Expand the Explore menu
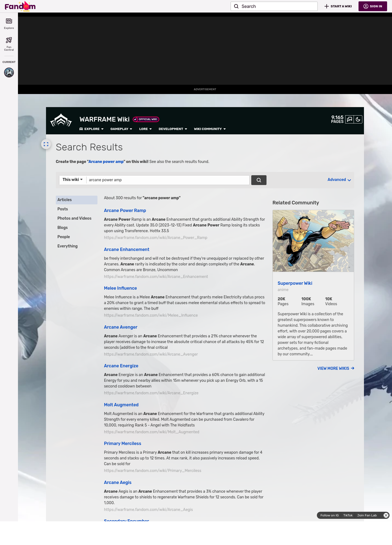The image size is (392, 545). coord(91,129)
